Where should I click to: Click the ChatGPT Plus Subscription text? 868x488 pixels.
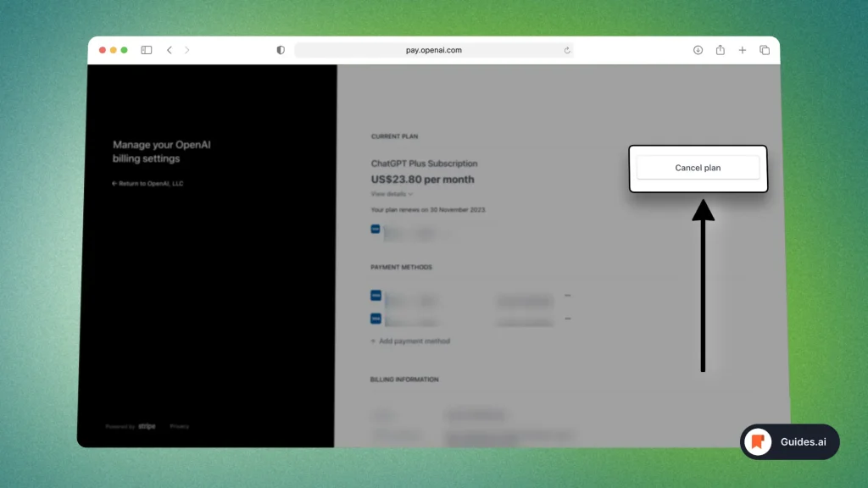click(424, 164)
